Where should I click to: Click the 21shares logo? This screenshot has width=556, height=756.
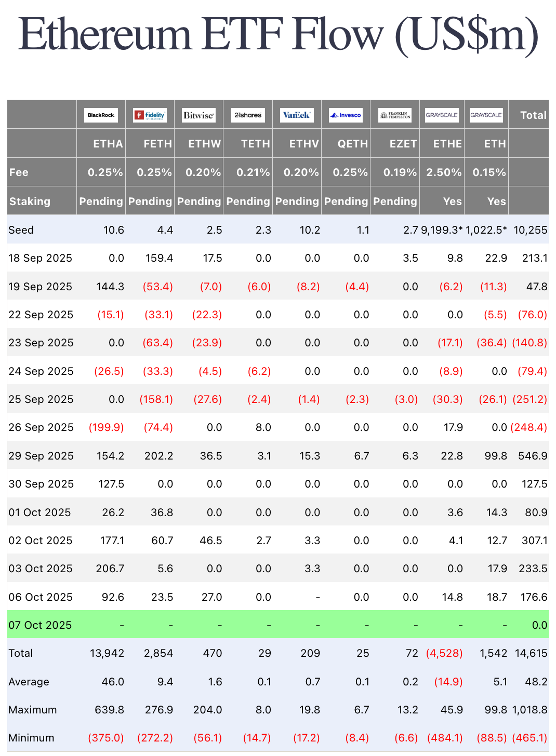point(248,115)
